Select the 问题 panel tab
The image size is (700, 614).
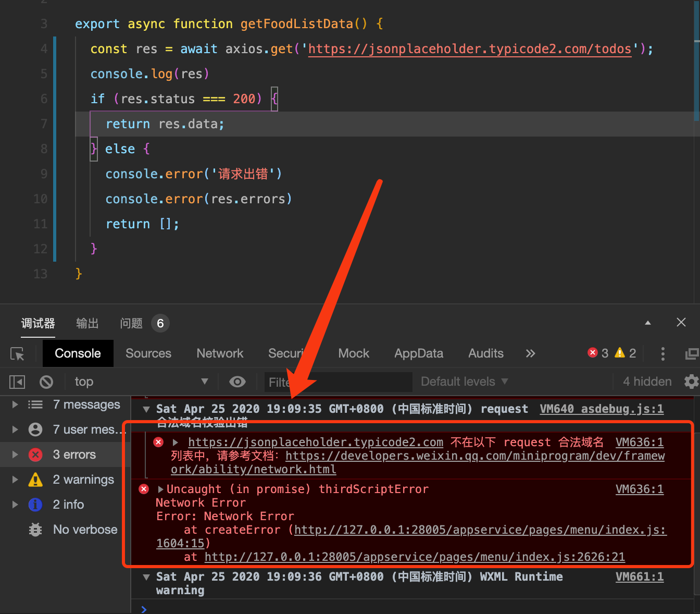point(131,324)
